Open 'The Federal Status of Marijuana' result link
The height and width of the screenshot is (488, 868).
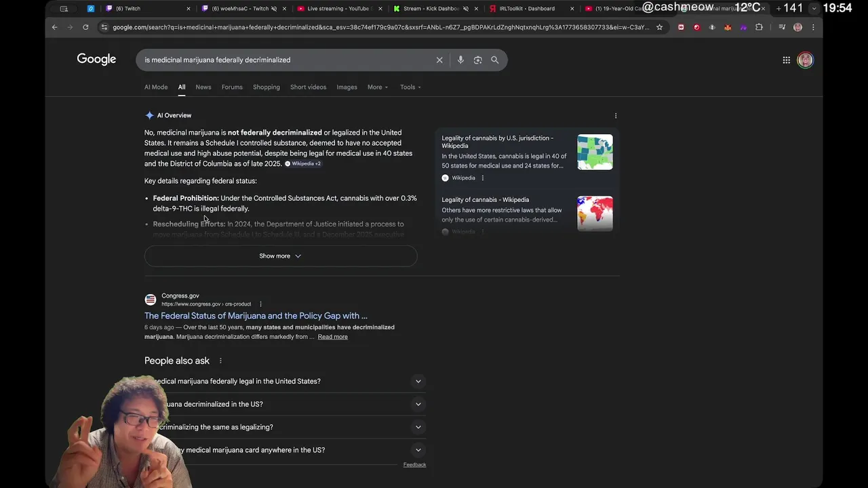point(256,316)
